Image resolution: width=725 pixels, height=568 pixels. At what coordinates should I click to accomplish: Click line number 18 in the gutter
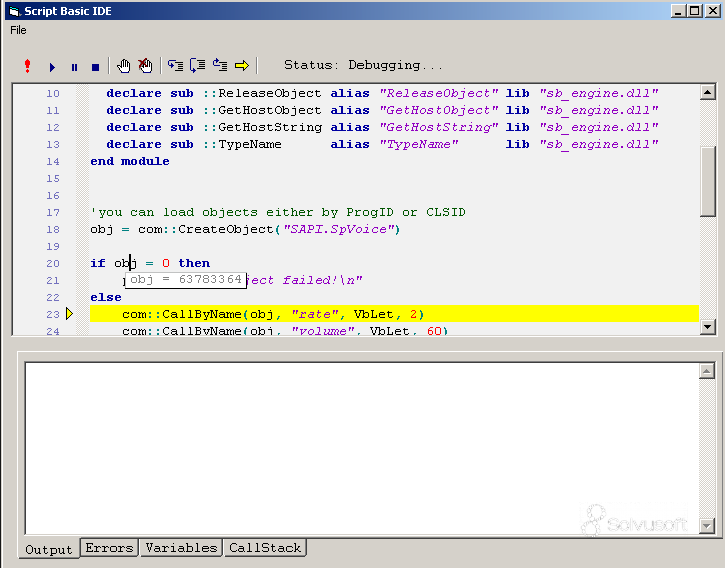click(x=53, y=229)
